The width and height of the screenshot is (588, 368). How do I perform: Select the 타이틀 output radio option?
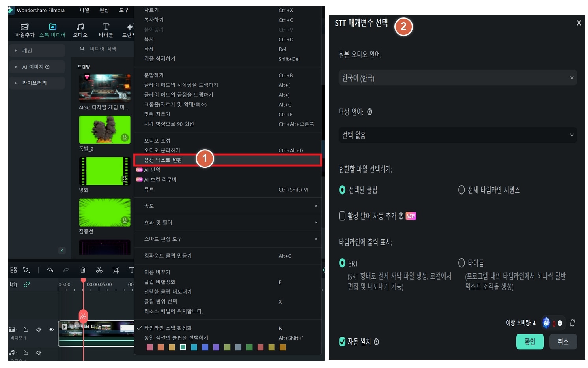461,263
